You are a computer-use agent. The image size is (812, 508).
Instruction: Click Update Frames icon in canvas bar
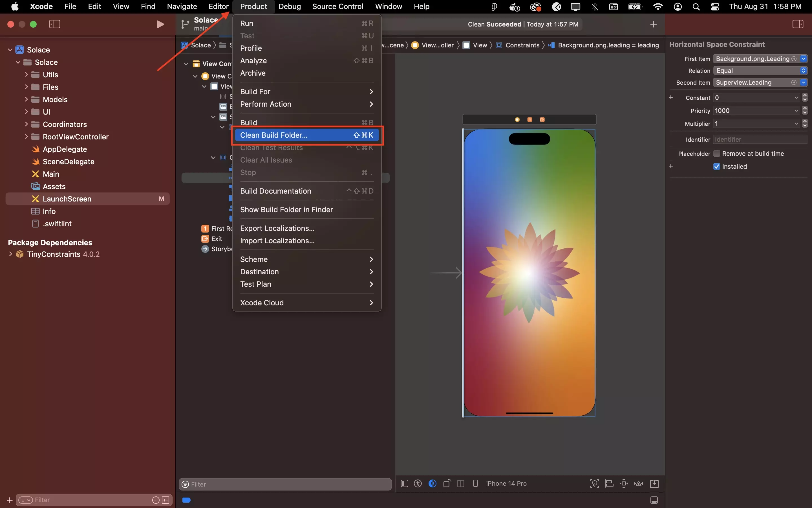click(x=594, y=483)
